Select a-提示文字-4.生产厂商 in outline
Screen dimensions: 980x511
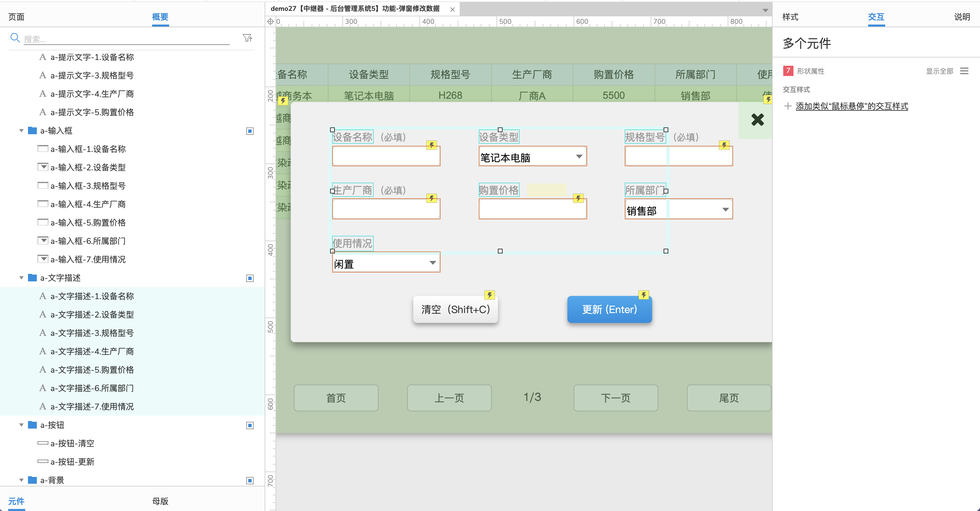click(x=92, y=94)
